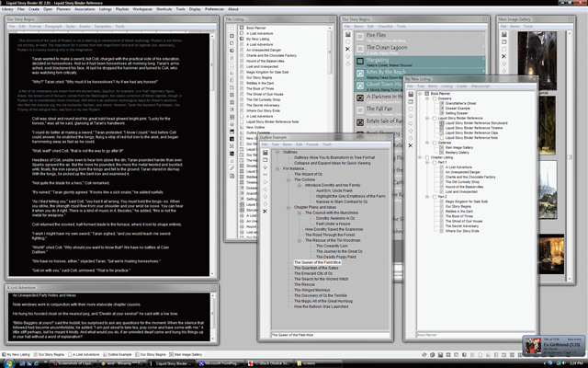Click the move item up arrow in checklist sidebar
Viewport: 588px width, 368px height.
pyautogui.click(x=347, y=56)
